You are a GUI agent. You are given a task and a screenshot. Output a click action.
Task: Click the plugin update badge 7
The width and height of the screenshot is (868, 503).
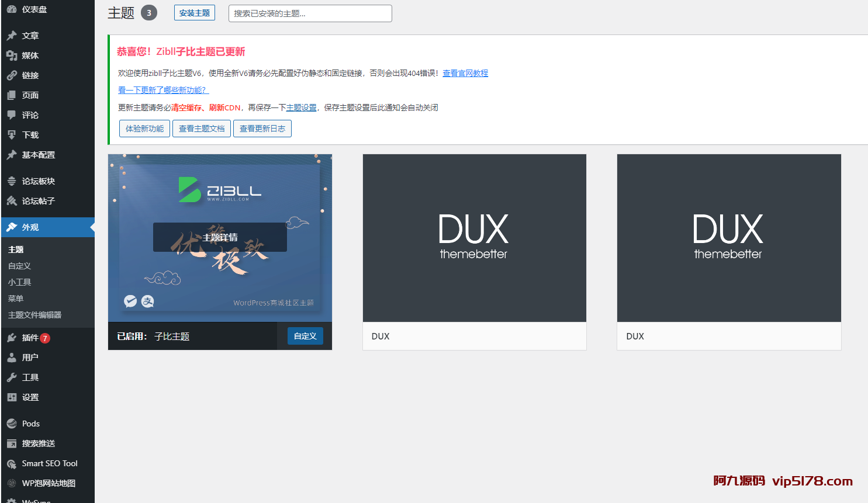45,338
